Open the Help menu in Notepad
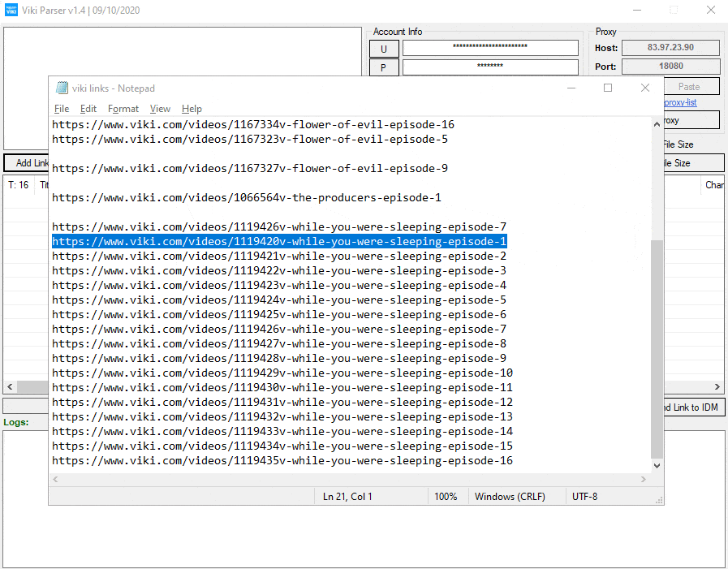The height and width of the screenshot is (569, 728). (192, 109)
